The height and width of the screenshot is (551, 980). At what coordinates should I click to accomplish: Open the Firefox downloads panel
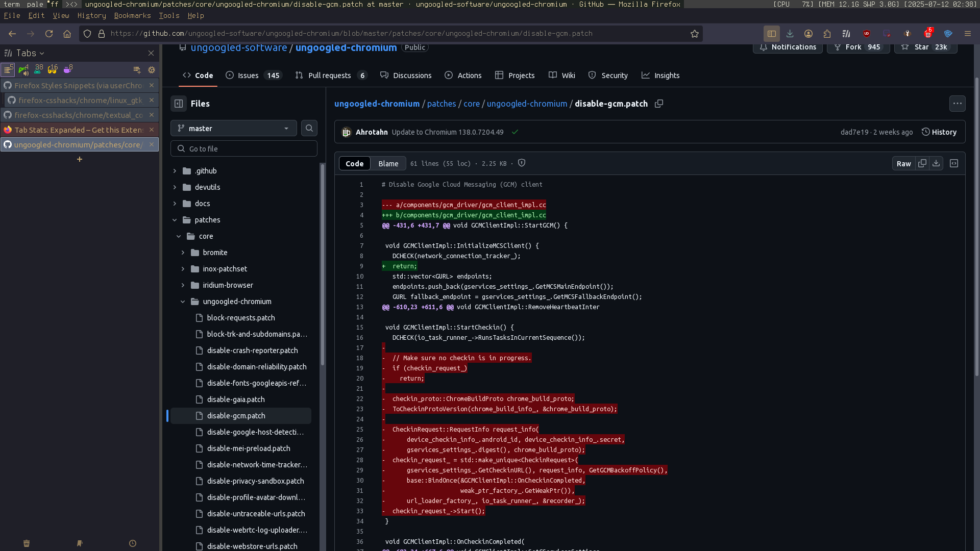[x=790, y=34]
